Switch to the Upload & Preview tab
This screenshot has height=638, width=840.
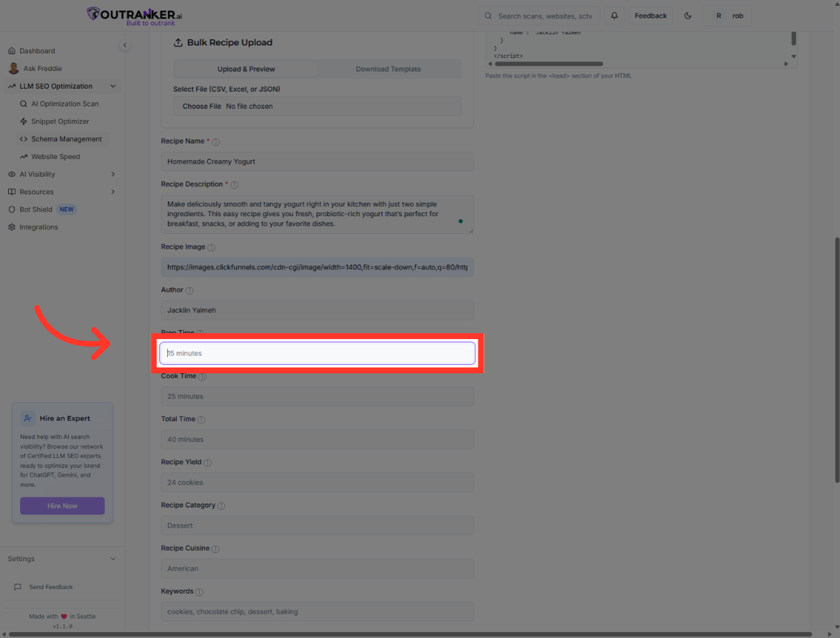pos(246,69)
